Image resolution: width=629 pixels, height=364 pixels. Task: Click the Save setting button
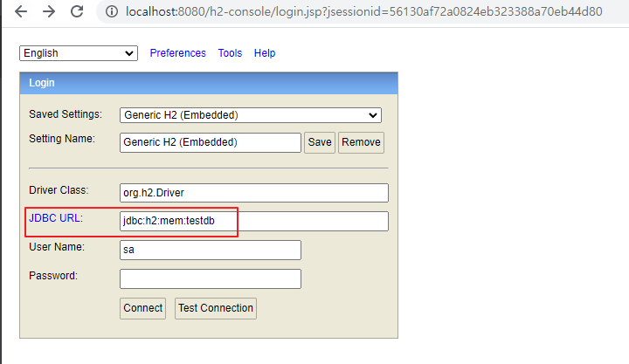point(320,142)
